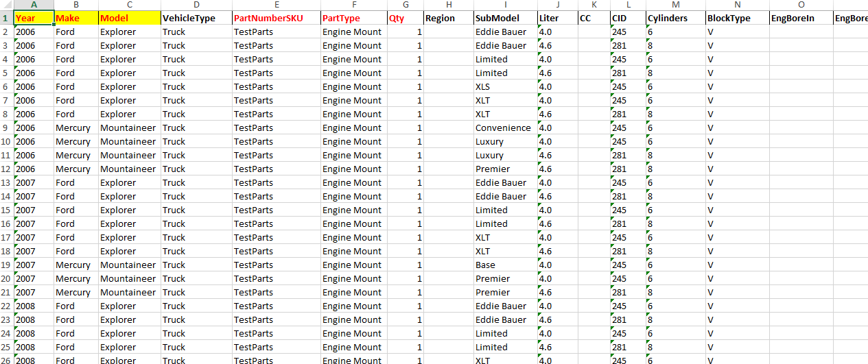
Task: Select Liter 4.0 cell in row 20
Action: tap(558, 278)
